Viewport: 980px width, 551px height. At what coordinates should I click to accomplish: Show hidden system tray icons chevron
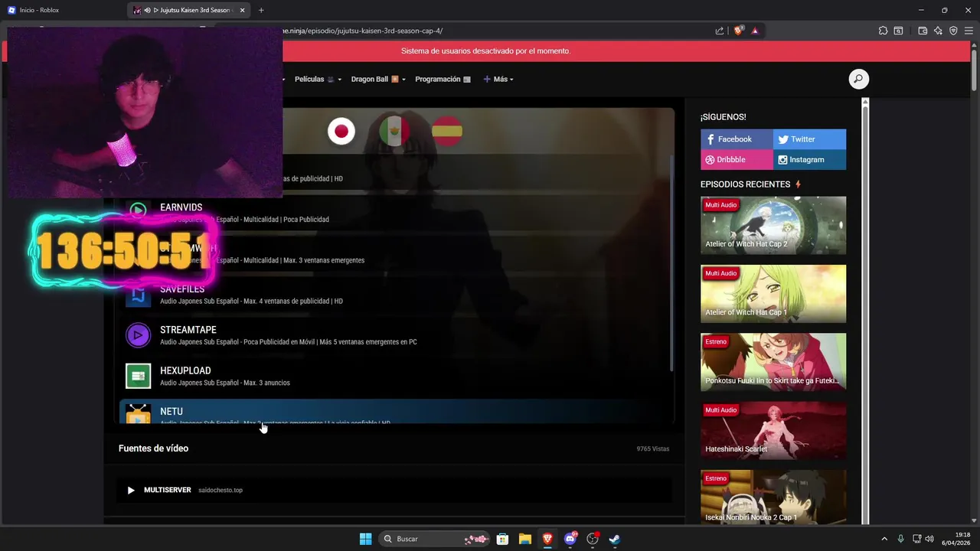(884, 539)
